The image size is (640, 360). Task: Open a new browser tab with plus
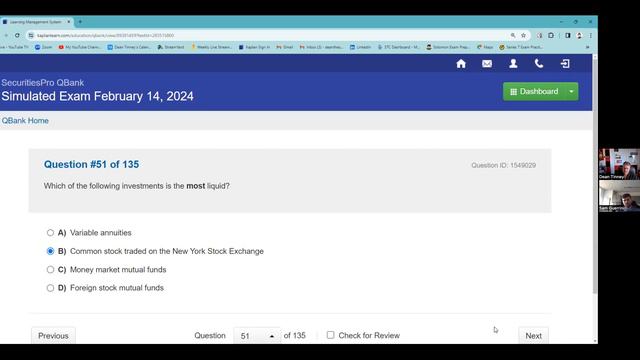tap(80, 22)
